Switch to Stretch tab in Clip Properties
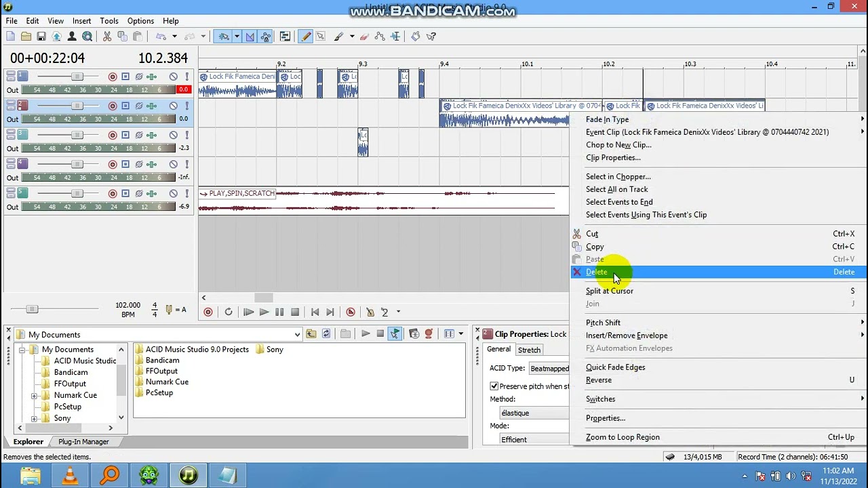The image size is (868, 488). [x=529, y=350]
